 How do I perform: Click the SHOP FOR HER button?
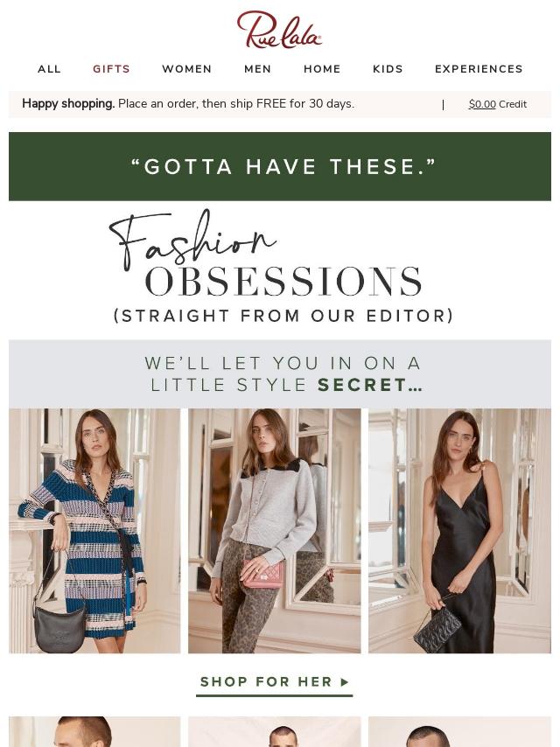275,682
